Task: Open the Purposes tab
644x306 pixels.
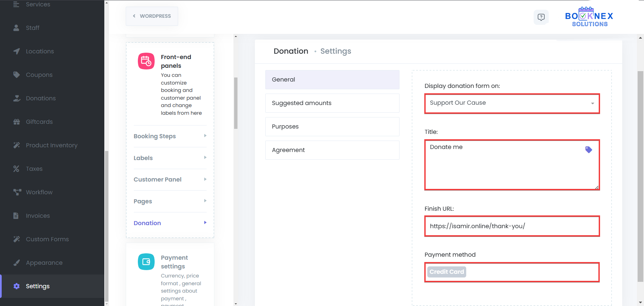Action: (x=332, y=126)
